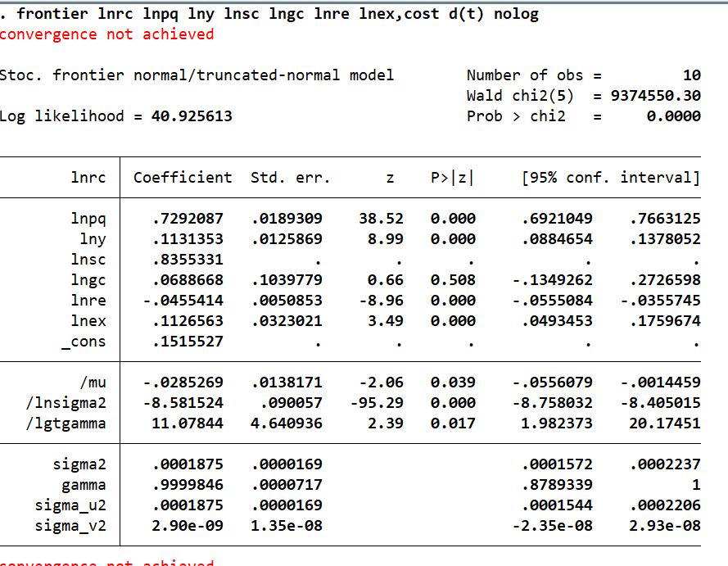Click the Coefficient column header
This screenshot has width=728, height=566.
point(183,178)
